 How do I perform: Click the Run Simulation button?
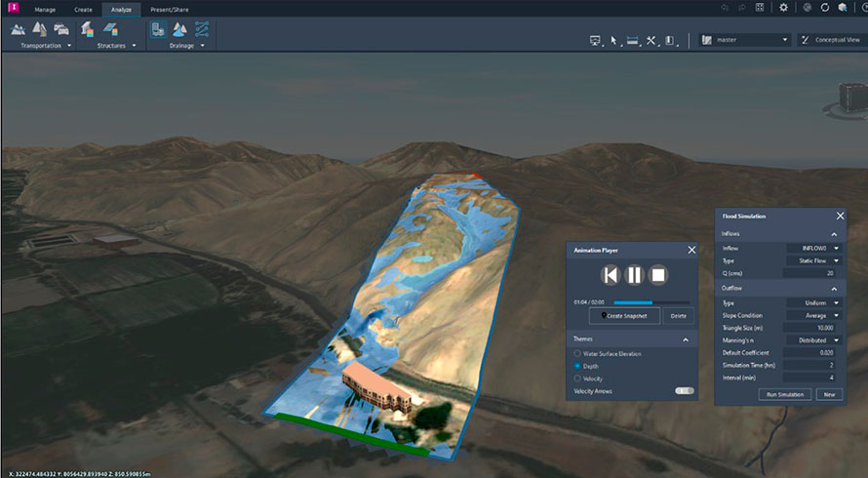point(783,394)
